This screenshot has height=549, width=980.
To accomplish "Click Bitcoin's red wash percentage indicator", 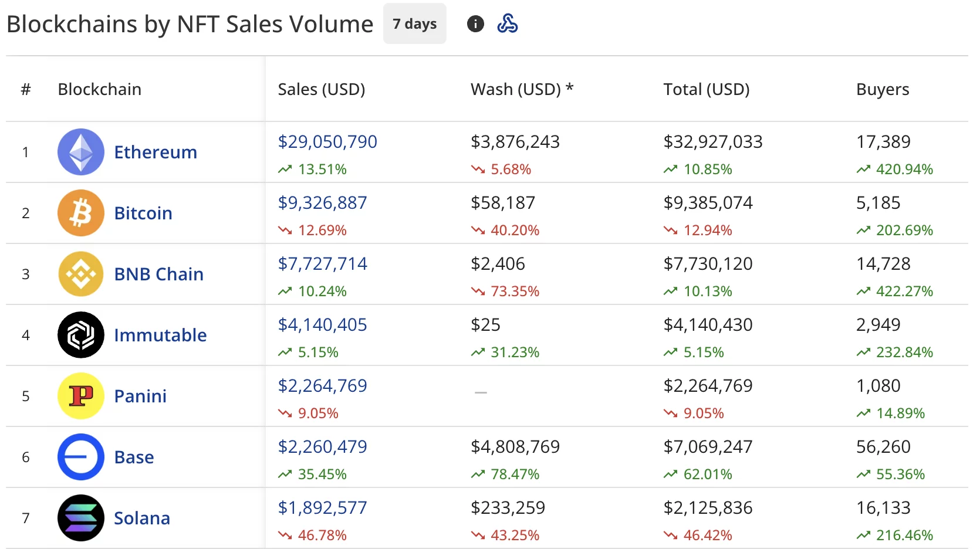I will tap(505, 230).
